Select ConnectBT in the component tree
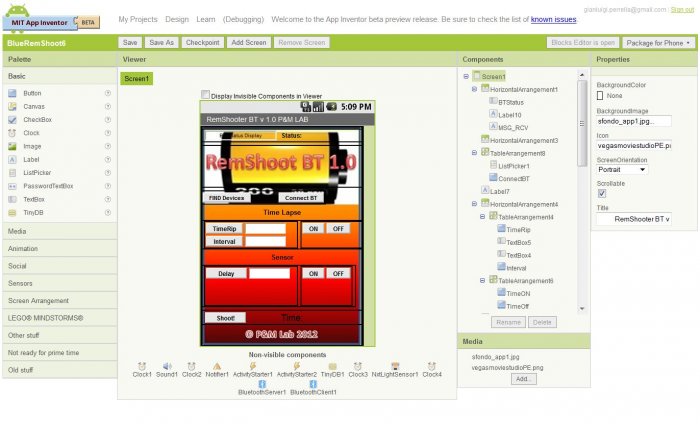This screenshot has width=700, height=424. (513, 179)
